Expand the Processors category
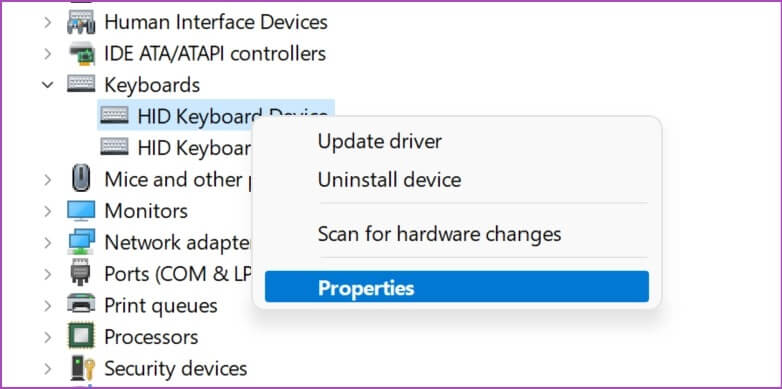The image size is (782, 389). [x=47, y=337]
